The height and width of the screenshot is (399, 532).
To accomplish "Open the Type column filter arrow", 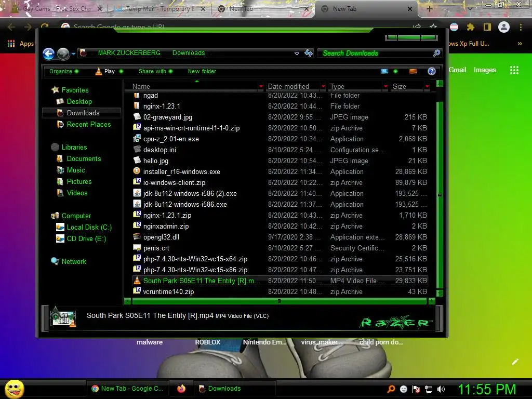I will pyautogui.click(x=385, y=87).
